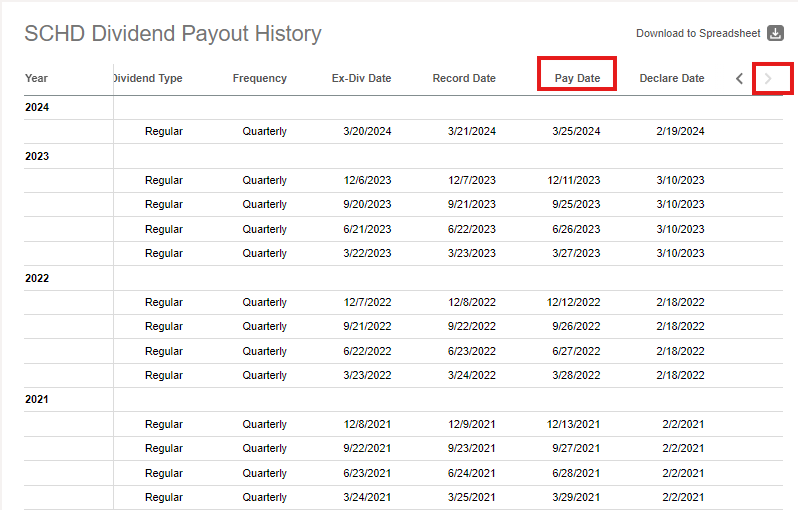
Task: Click the ex-div date 12/6/2023
Action: click(x=367, y=180)
